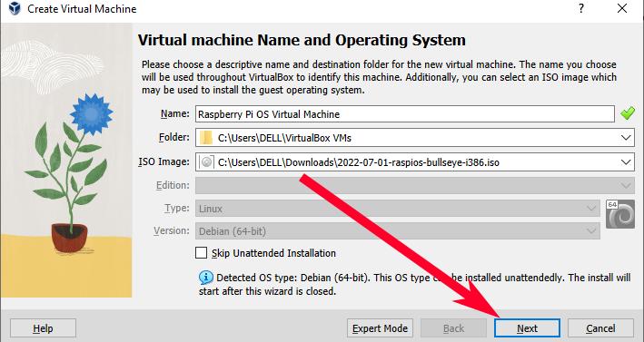
Task: Click the Folder field label
Action: tap(174, 137)
